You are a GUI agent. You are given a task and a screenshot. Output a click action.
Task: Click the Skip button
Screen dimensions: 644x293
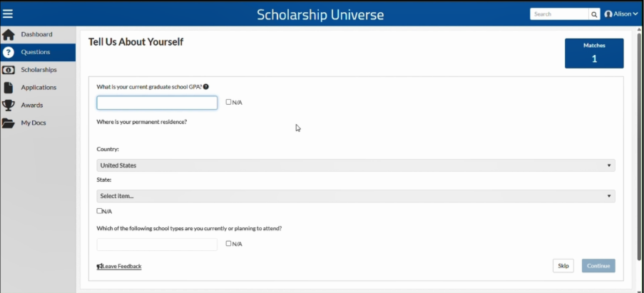click(x=563, y=266)
